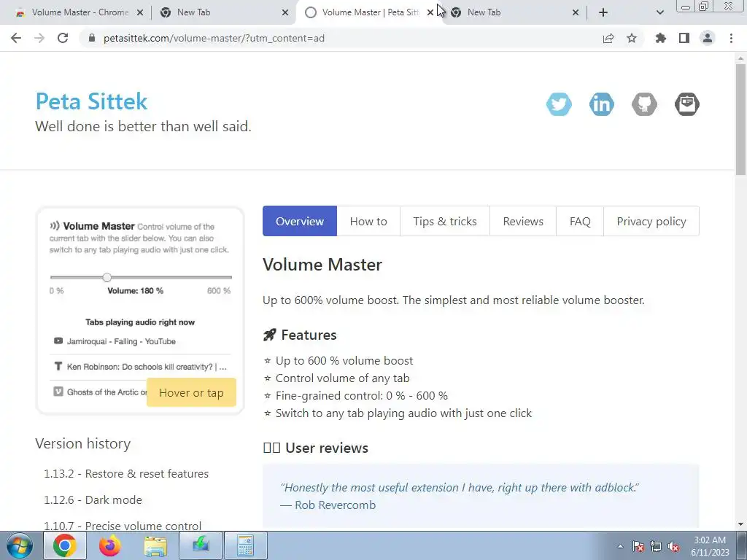747x560 pixels.
Task: Click the Action Center flag tray icon
Action: [x=638, y=547]
